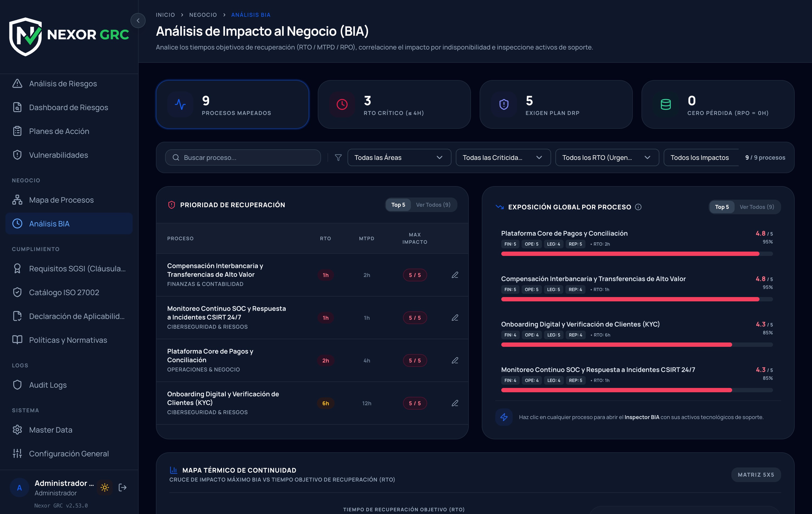Select the Procesos Mapeados summary card

point(232,104)
